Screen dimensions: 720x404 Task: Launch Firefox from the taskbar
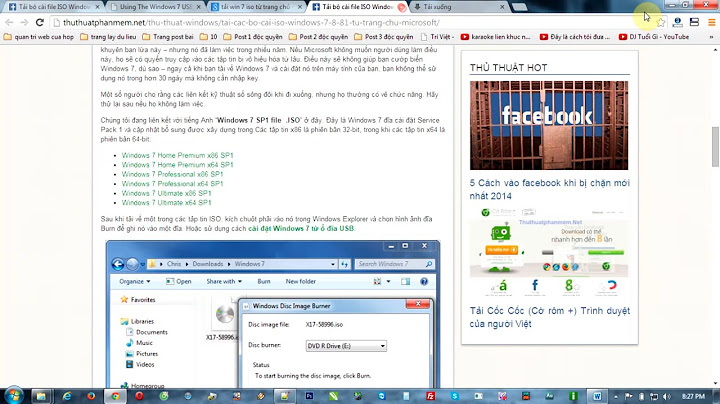tap(91, 396)
